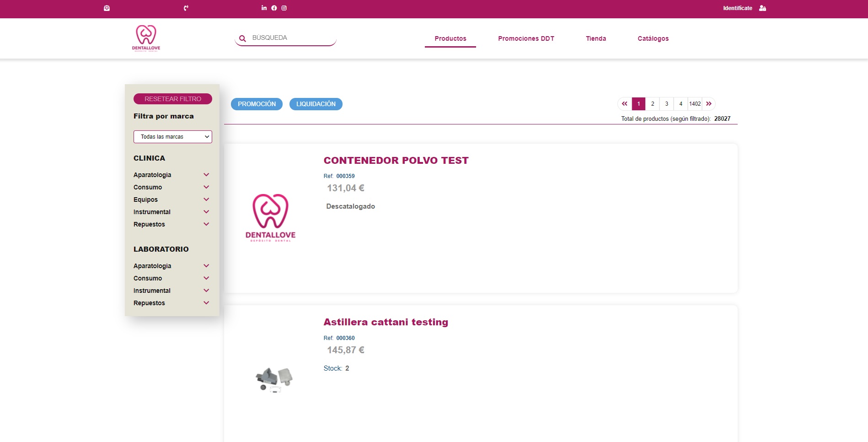
Task: Click the Dentallove logo in header
Action: [x=146, y=38]
